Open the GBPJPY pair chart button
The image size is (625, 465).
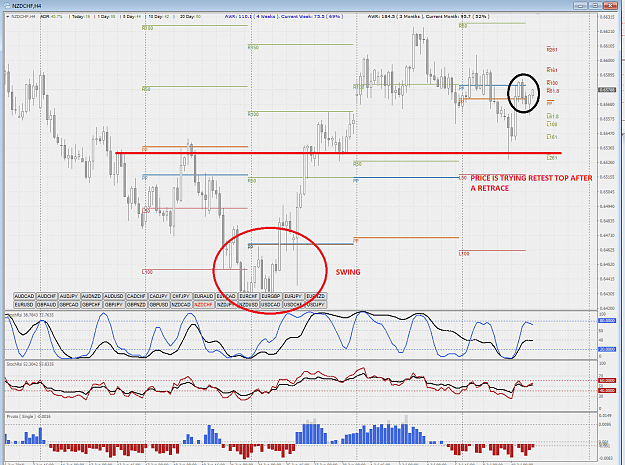[x=114, y=305]
